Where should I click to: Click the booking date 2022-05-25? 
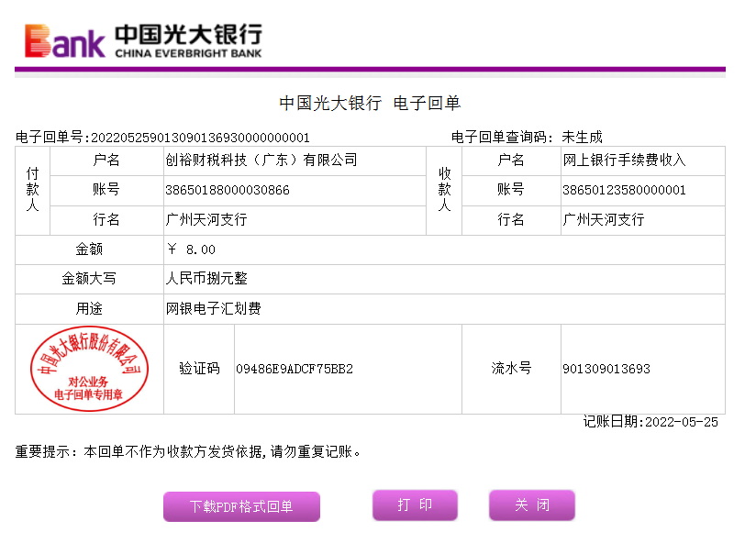[682, 422]
